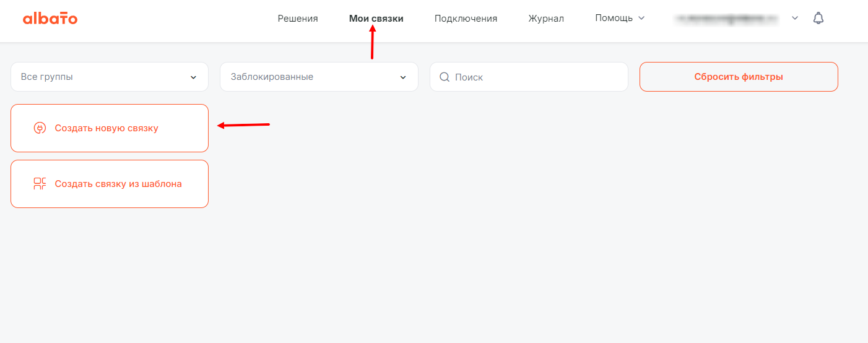Open the Помощь menu

[x=614, y=18]
